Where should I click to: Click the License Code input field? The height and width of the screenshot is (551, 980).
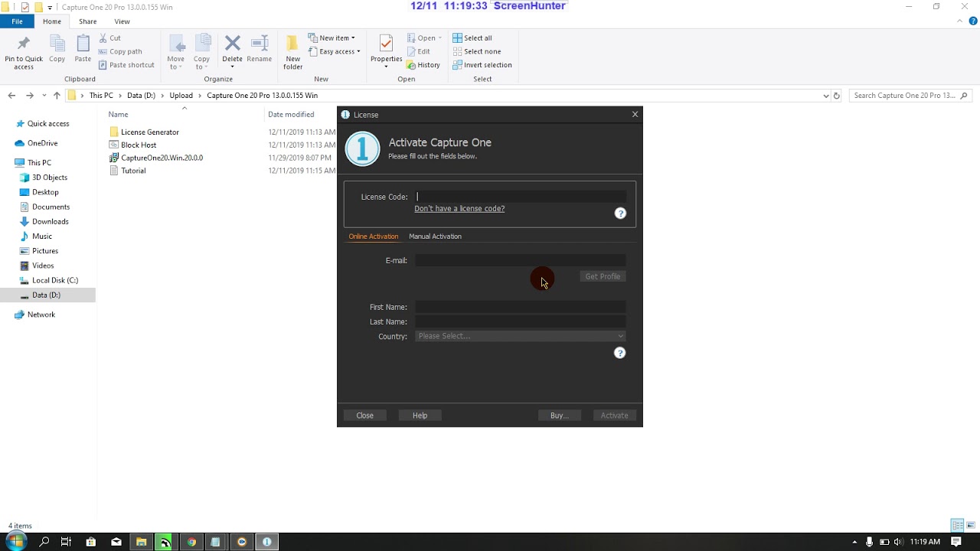coord(521,197)
